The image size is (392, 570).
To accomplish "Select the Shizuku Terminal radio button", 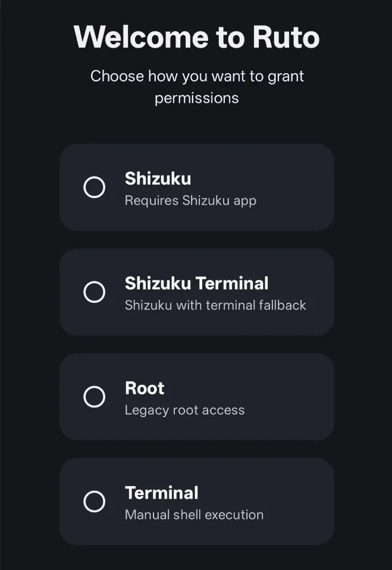I will 94,292.
